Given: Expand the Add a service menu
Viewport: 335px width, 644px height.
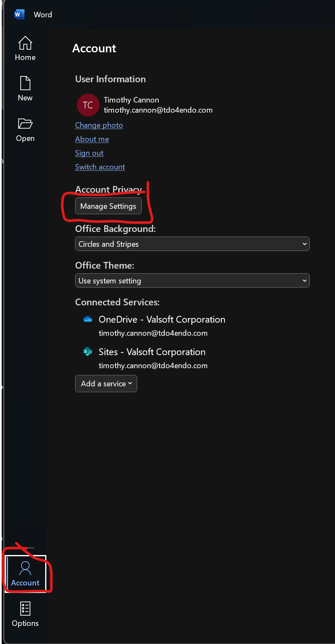Looking at the screenshot, I should (x=106, y=384).
